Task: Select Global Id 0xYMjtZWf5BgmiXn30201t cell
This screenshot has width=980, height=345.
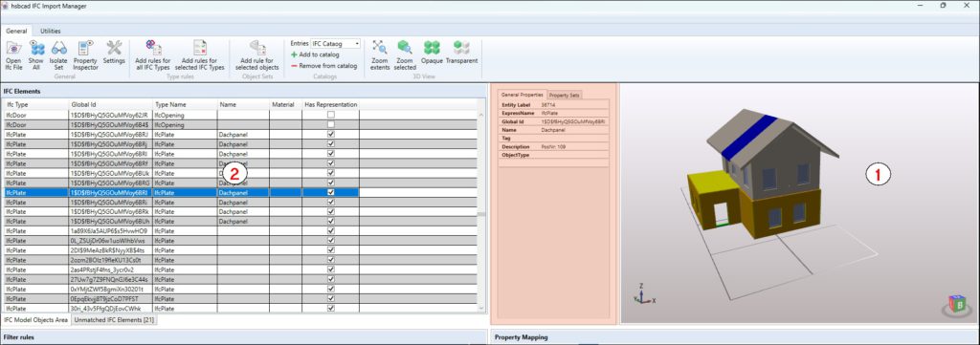Action: [x=111, y=290]
